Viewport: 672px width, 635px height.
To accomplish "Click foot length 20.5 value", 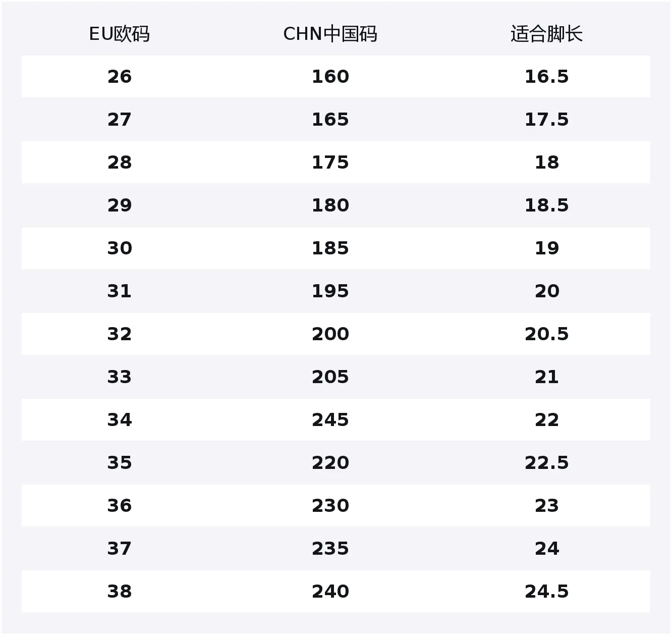I will (x=547, y=334).
